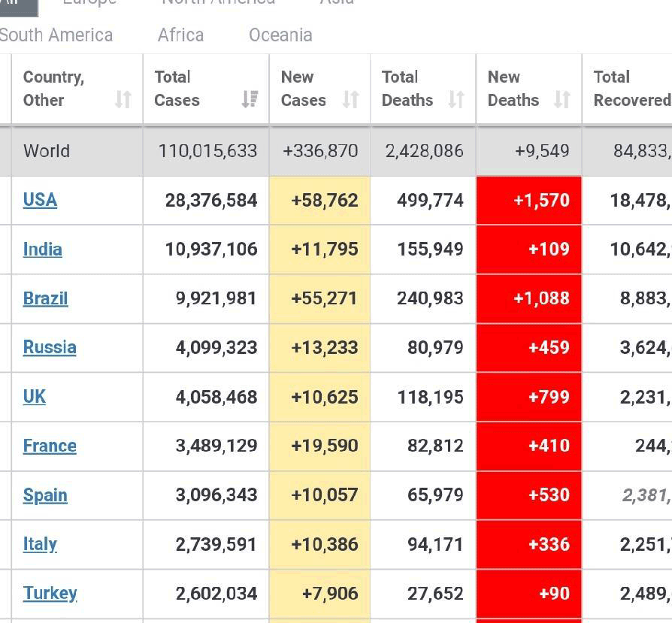The height and width of the screenshot is (623, 672).
Task: Open the UK country page
Action: pyautogui.click(x=35, y=397)
